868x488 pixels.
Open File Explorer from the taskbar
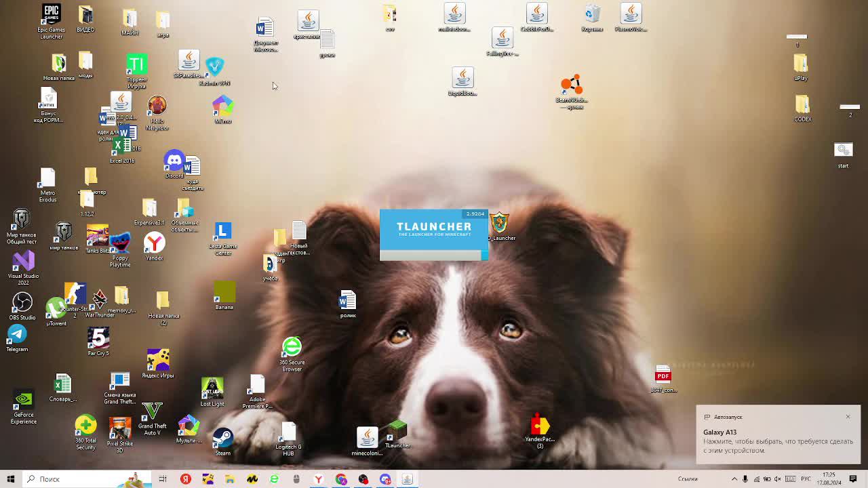coord(230,479)
